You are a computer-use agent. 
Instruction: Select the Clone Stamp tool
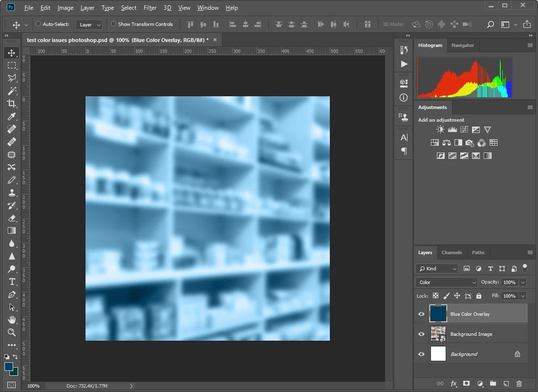pyautogui.click(x=12, y=193)
